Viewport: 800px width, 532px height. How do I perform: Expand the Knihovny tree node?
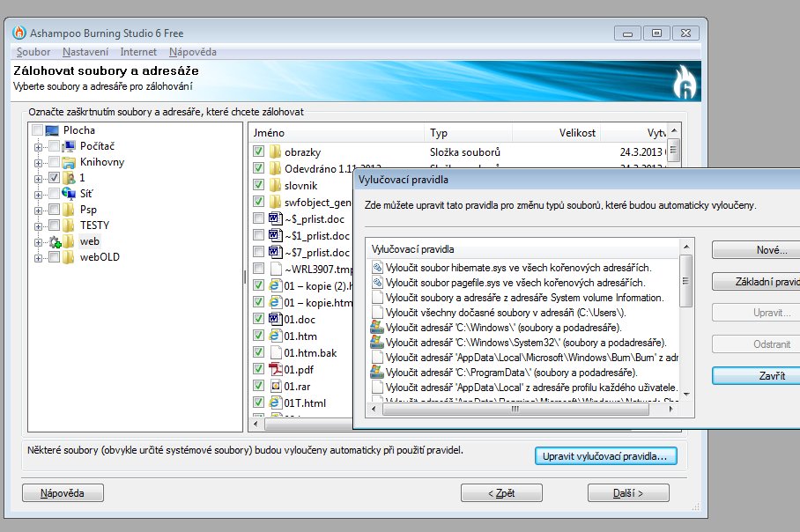(38, 163)
